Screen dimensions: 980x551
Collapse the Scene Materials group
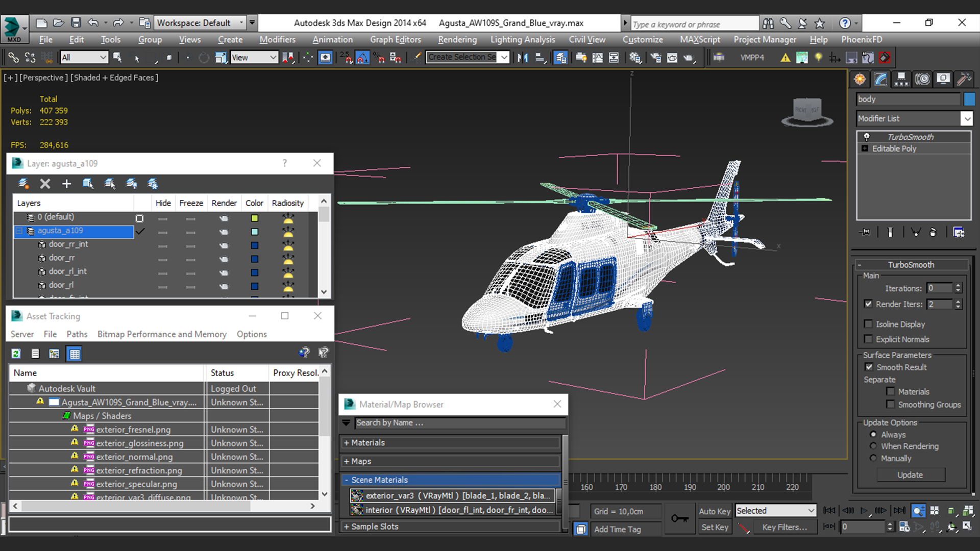pyautogui.click(x=452, y=480)
